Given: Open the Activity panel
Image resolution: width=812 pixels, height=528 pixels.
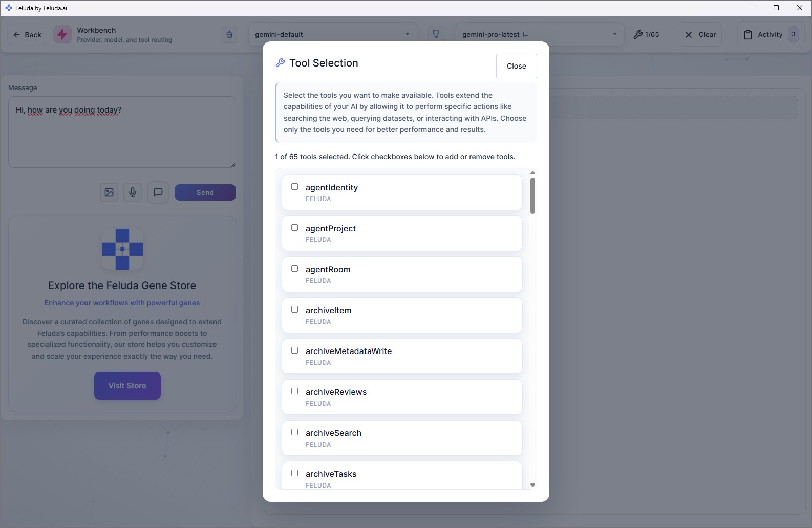Looking at the screenshot, I should [x=772, y=34].
